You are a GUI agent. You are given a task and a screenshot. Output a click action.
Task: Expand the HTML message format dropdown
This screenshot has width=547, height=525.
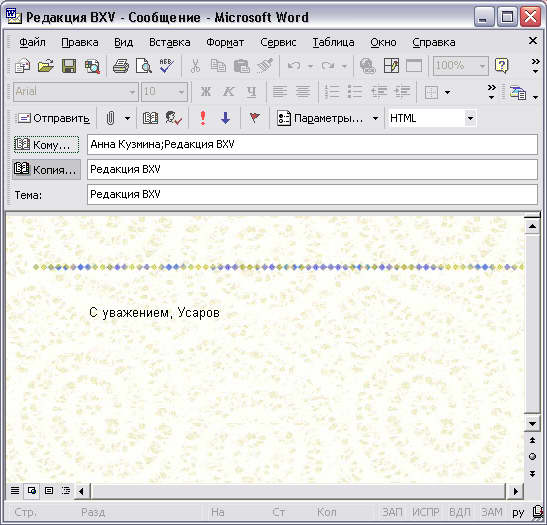click(x=470, y=118)
